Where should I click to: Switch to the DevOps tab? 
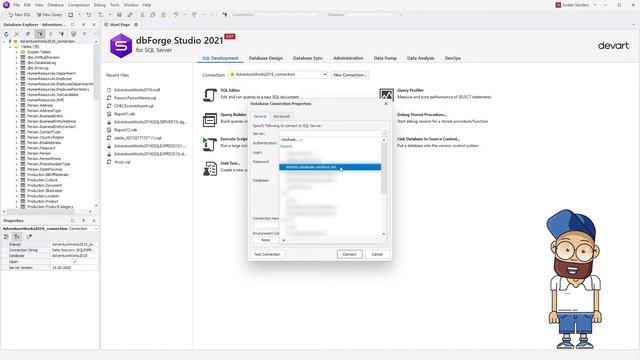pos(453,58)
